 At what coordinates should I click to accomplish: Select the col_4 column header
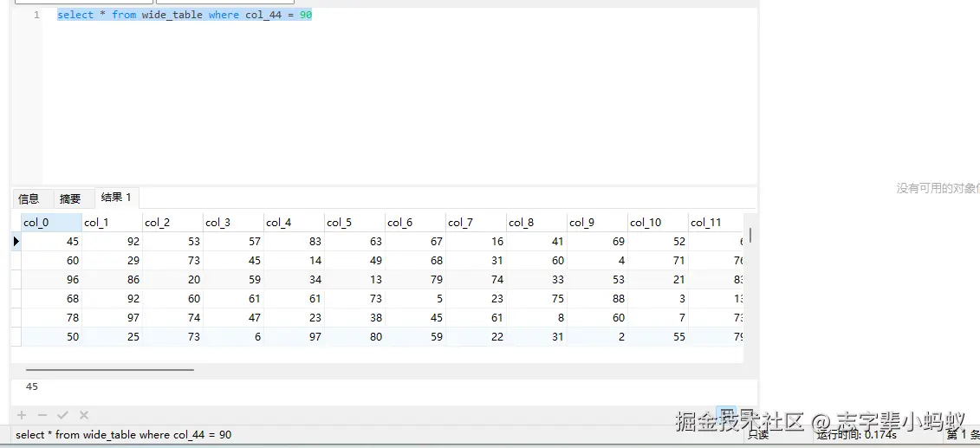coord(295,223)
